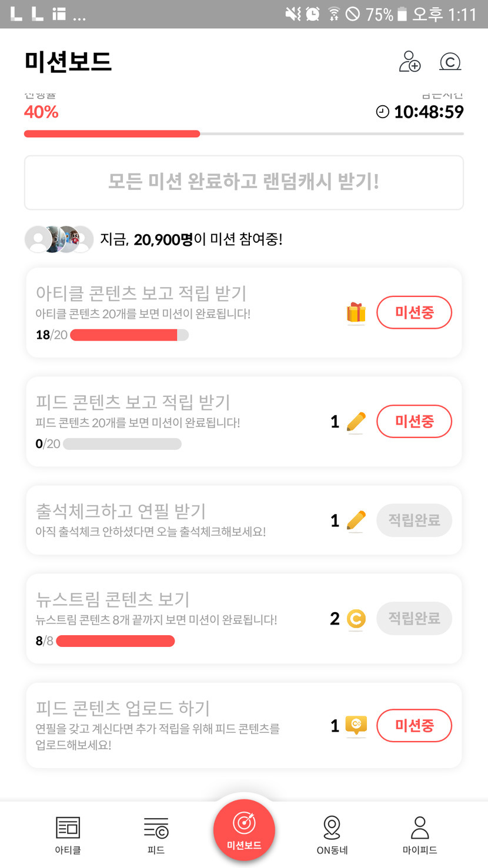Tap the participant avatars group

59,239
